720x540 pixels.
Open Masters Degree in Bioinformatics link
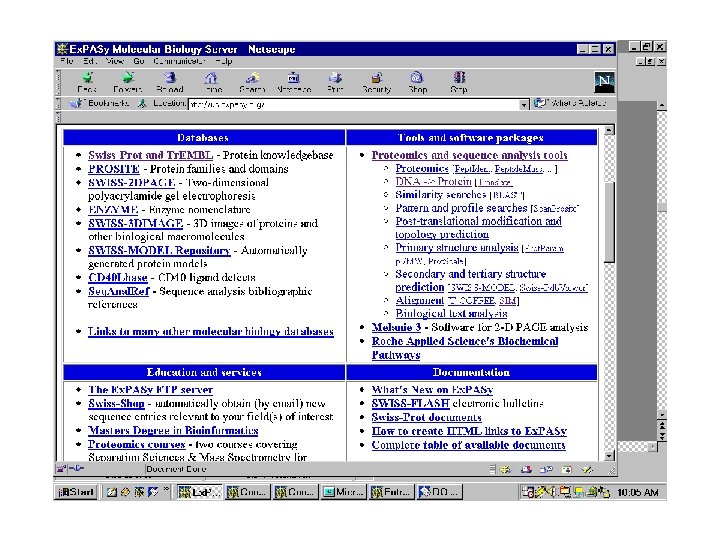[x=173, y=431]
